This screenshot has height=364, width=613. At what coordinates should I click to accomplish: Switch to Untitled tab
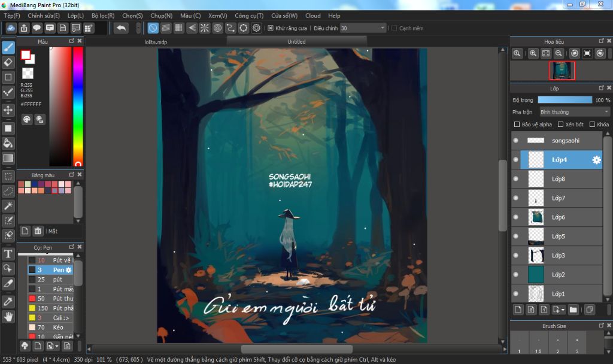pos(296,41)
